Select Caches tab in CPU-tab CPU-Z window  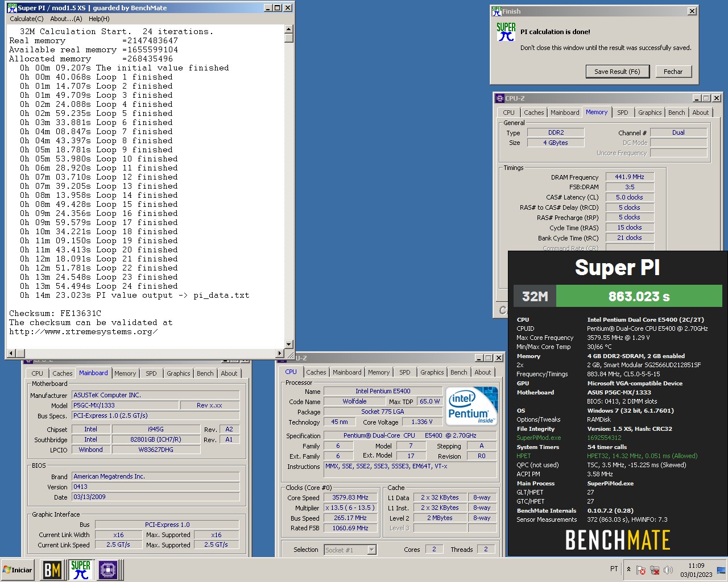pos(316,372)
